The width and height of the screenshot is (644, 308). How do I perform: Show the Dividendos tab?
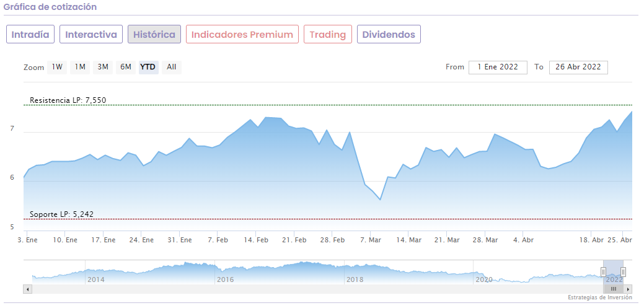[x=389, y=35]
